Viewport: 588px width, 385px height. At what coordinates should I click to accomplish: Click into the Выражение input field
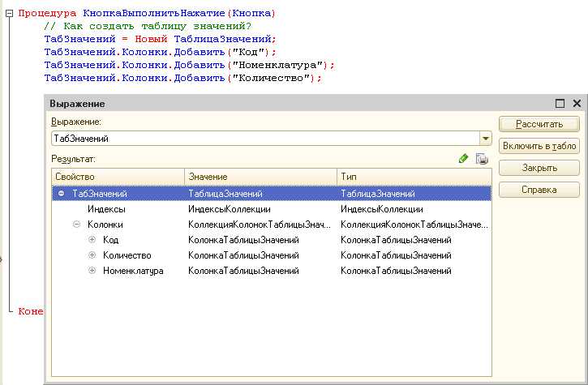265,139
